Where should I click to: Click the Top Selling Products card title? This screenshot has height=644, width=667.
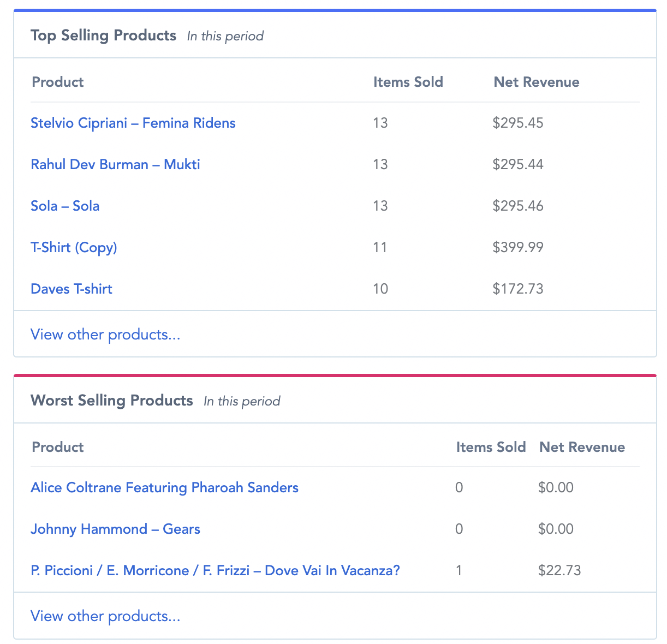pyautogui.click(x=103, y=35)
